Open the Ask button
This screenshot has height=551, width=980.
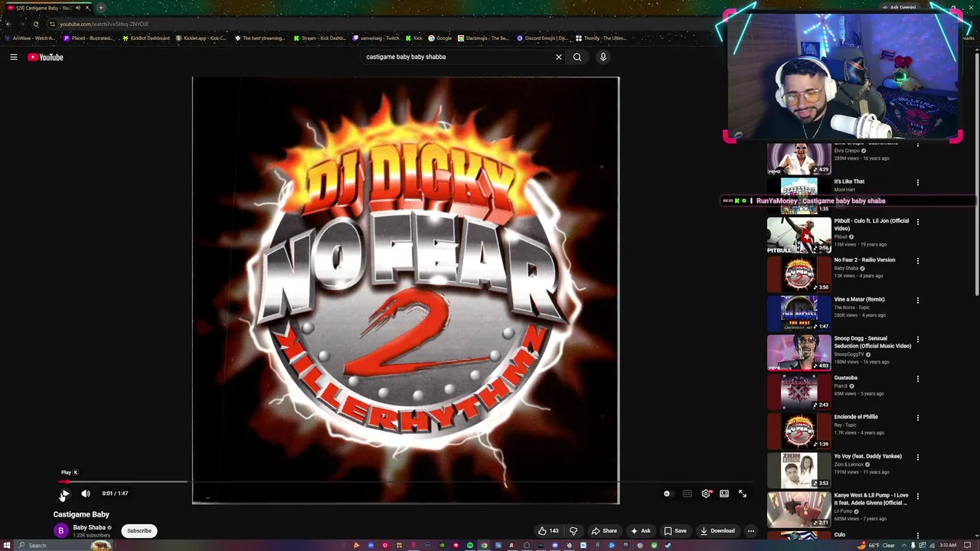click(x=640, y=530)
